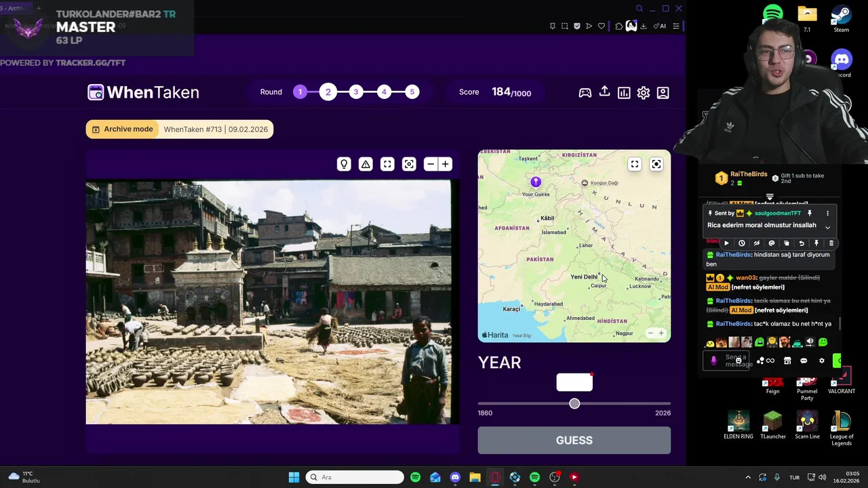
Task: Open the browser ad-block shield icon
Action: [577, 26]
